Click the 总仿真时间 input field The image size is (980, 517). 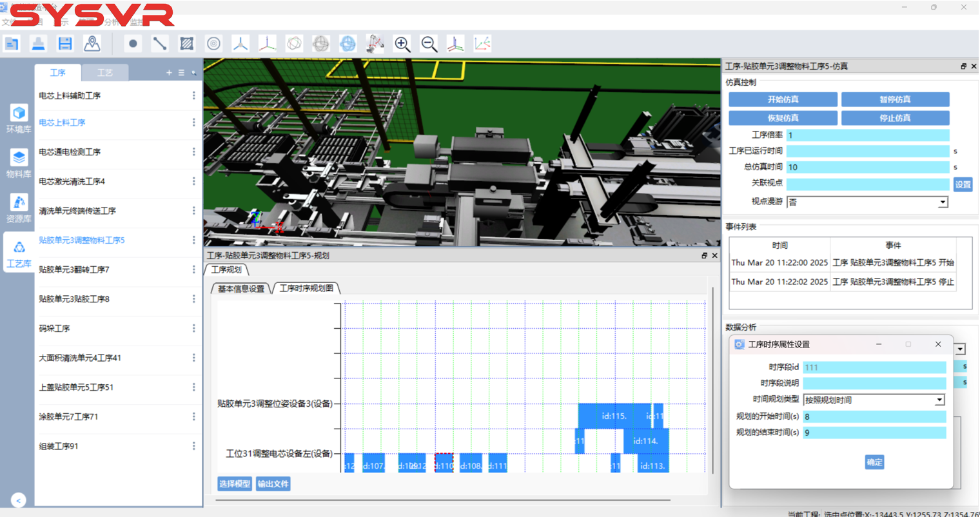tap(868, 167)
